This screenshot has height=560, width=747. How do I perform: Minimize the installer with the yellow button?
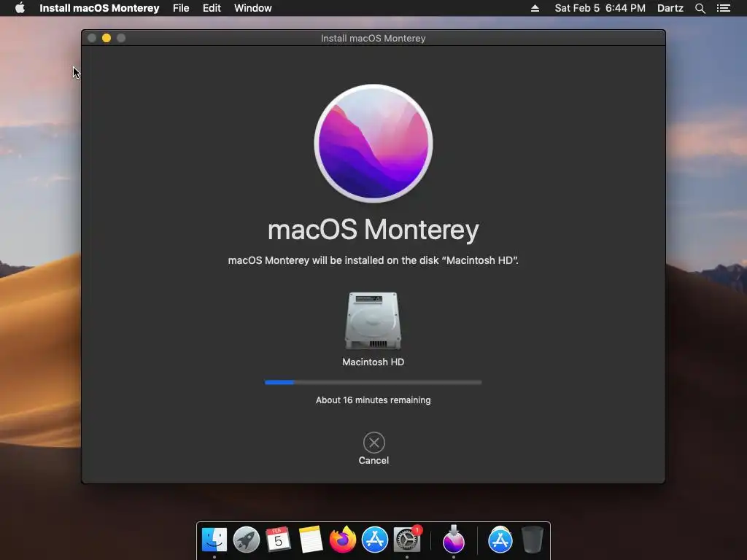107,38
